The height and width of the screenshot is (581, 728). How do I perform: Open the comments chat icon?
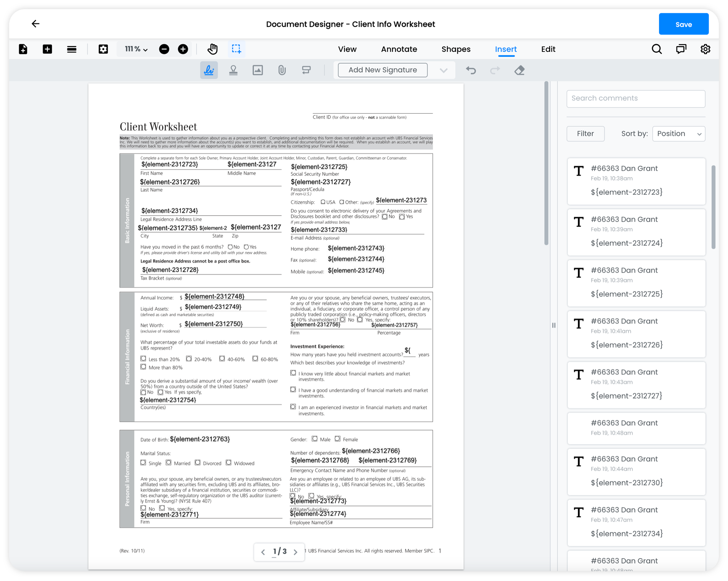pos(681,49)
